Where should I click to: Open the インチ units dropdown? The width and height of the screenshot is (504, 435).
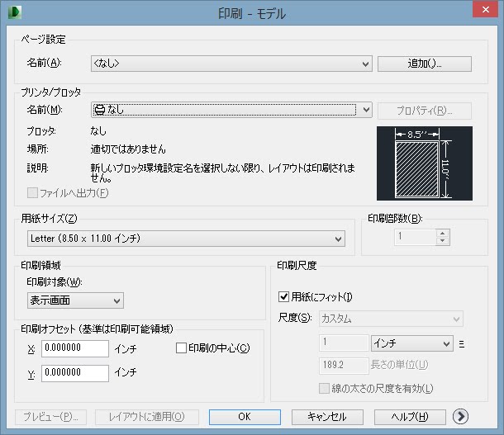412,343
